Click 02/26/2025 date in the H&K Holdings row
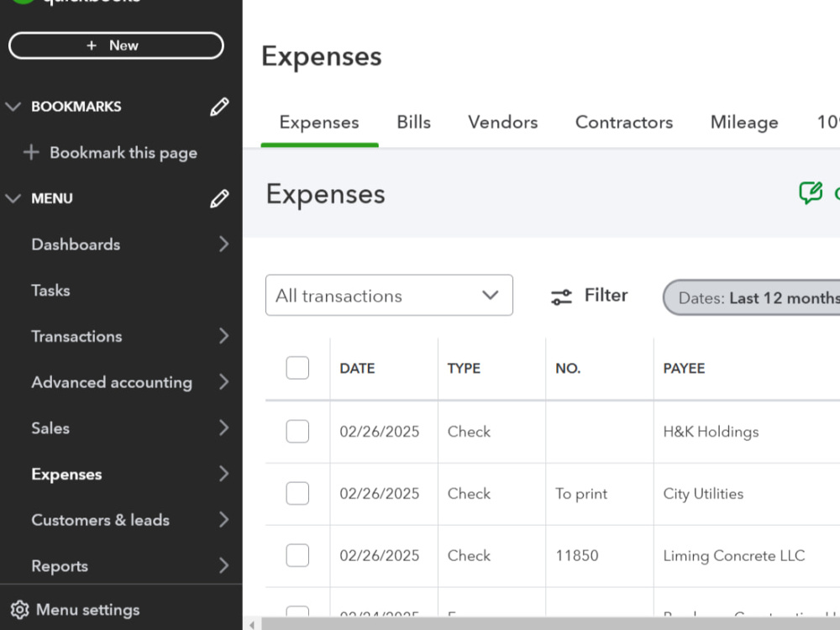This screenshot has height=630, width=840. click(x=380, y=431)
